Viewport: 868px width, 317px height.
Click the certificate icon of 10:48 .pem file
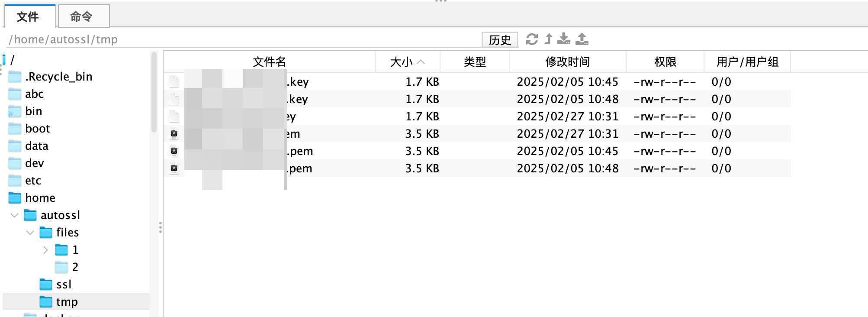(174, 168)
